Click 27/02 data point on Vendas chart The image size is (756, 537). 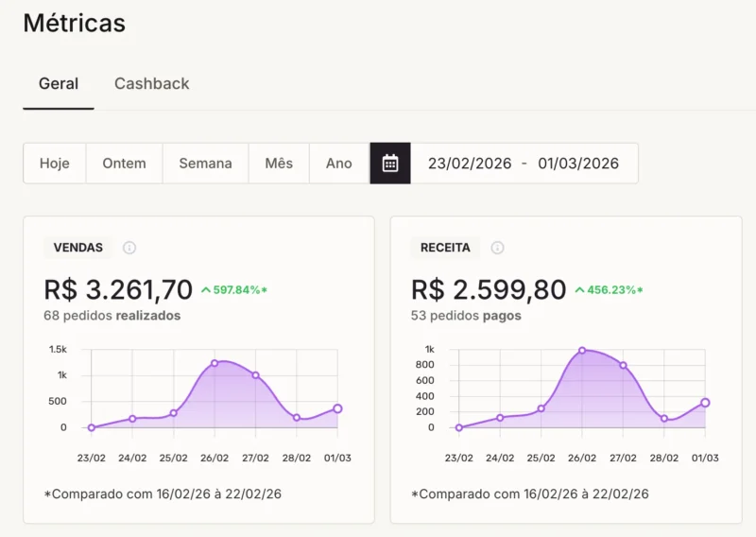tap(255, 375)
